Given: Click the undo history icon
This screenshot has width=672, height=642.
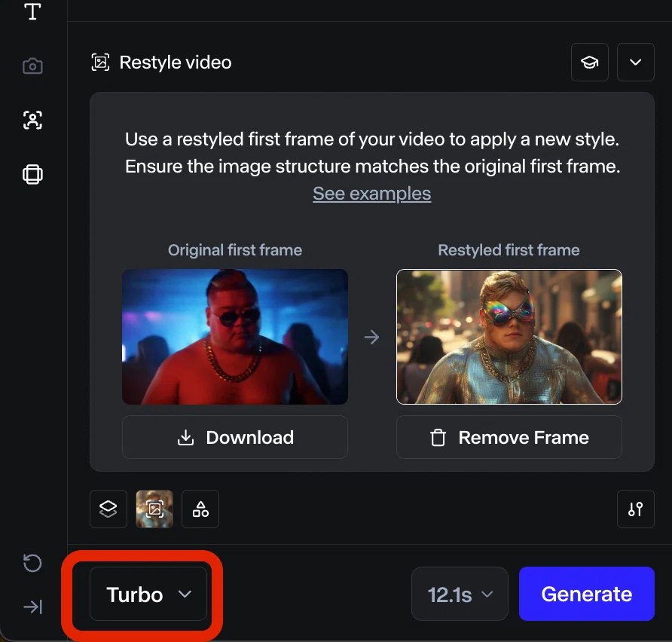Looking at the screenshot, I should point(32,563).
